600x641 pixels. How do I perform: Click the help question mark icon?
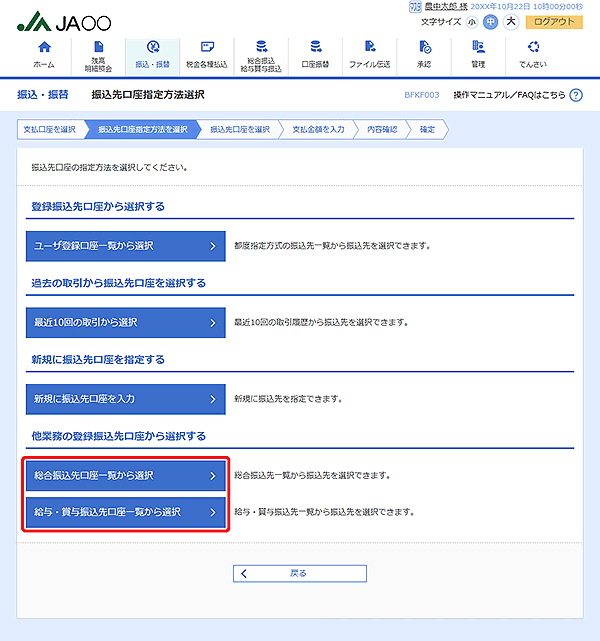576,95
